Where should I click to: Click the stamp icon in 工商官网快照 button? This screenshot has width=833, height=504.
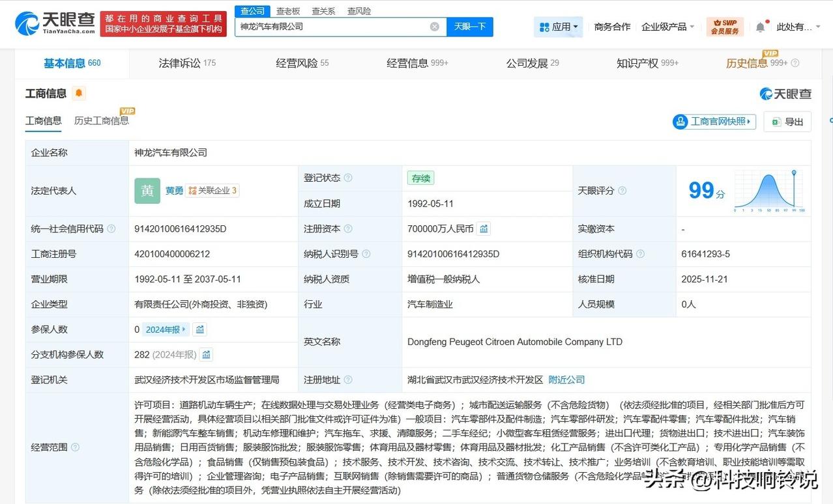pyautogui.click(x=681, y=122)
